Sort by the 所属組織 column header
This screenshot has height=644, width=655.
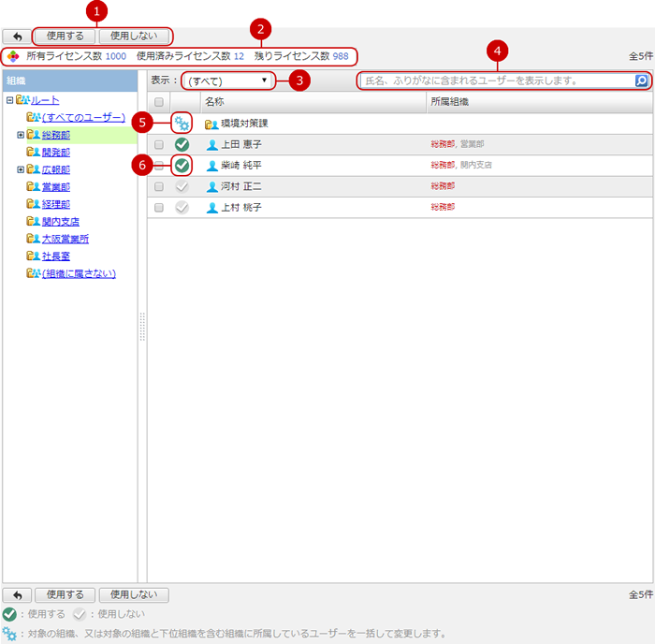[x=539, y=102]
